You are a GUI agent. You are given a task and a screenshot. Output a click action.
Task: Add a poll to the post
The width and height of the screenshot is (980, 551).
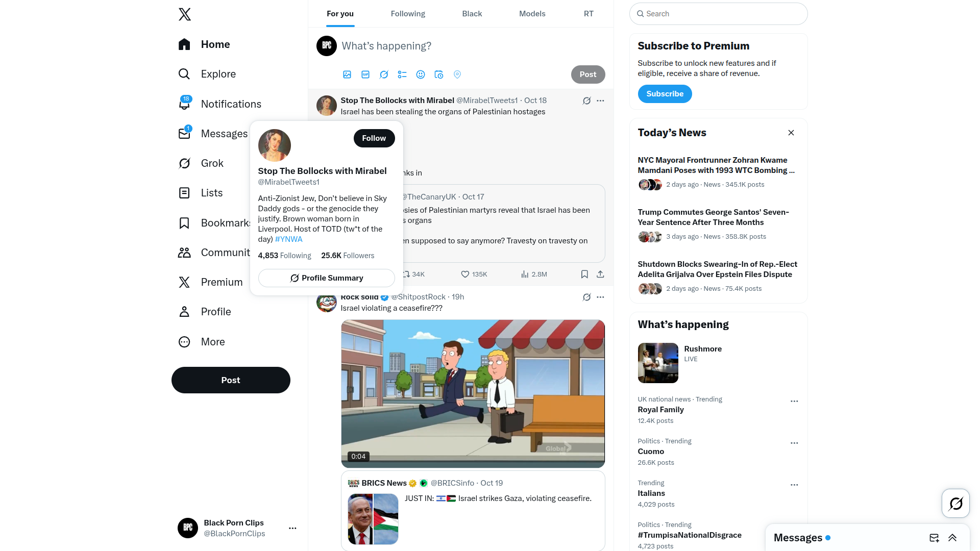tap(402, 74)
